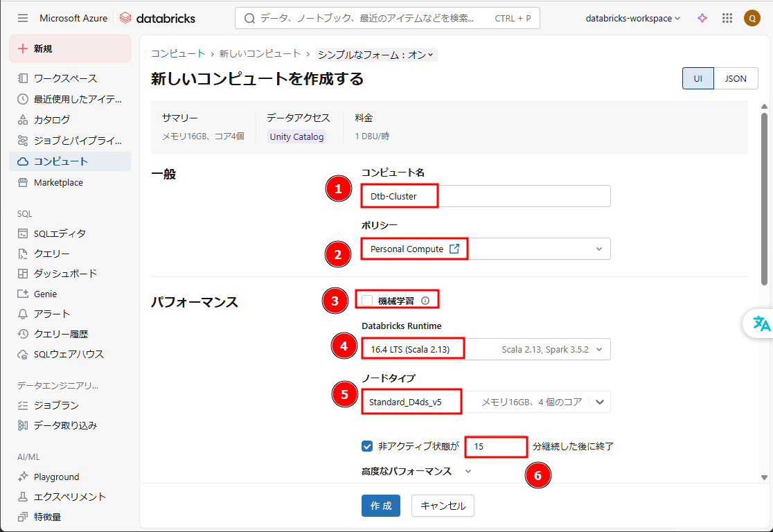Click the Databricks Assistant sparkle icon
773x532 pixels.
[702, 18]
